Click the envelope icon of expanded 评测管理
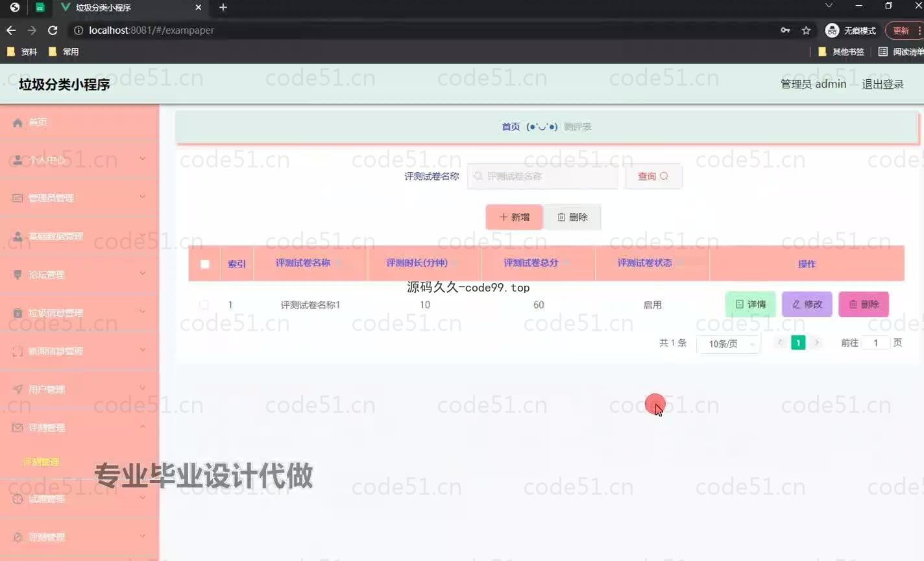This screenshot has width=924, height=561. click(x=18, y=428)
